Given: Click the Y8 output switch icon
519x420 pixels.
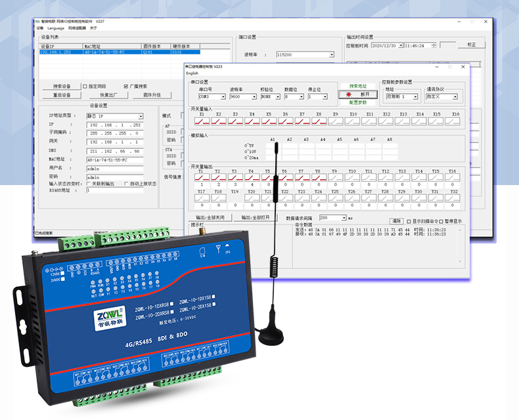Looking at the screenshot, I should coord(318,178).
